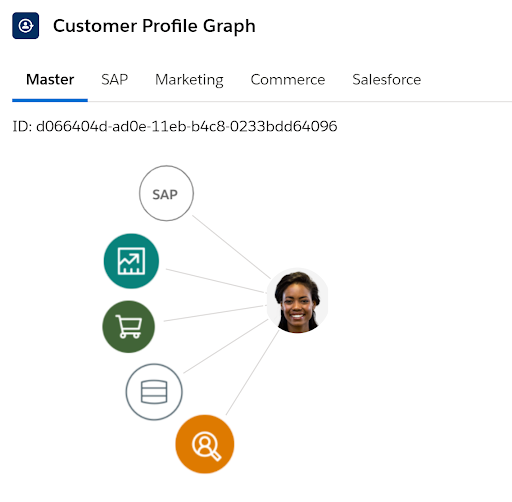Image resolution: width=512 pixels, height=502 pixels.
Task: Go to the Commerce tab
Action: [x=288, y=80]
